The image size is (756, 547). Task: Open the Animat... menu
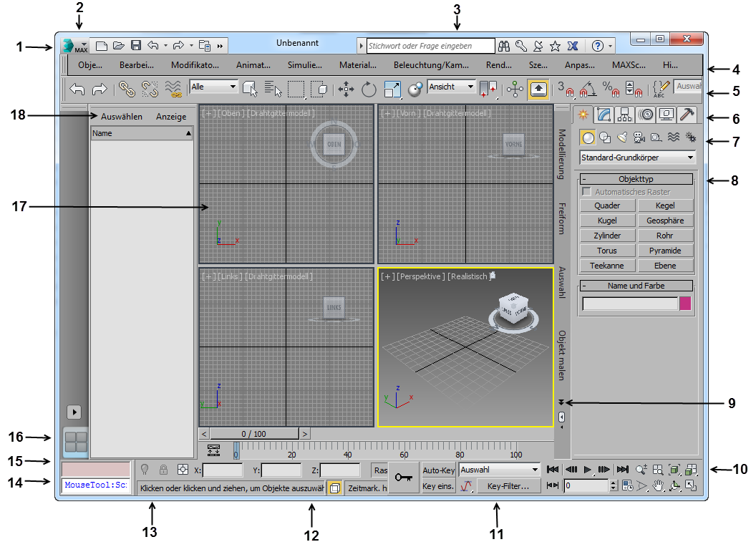253,64
